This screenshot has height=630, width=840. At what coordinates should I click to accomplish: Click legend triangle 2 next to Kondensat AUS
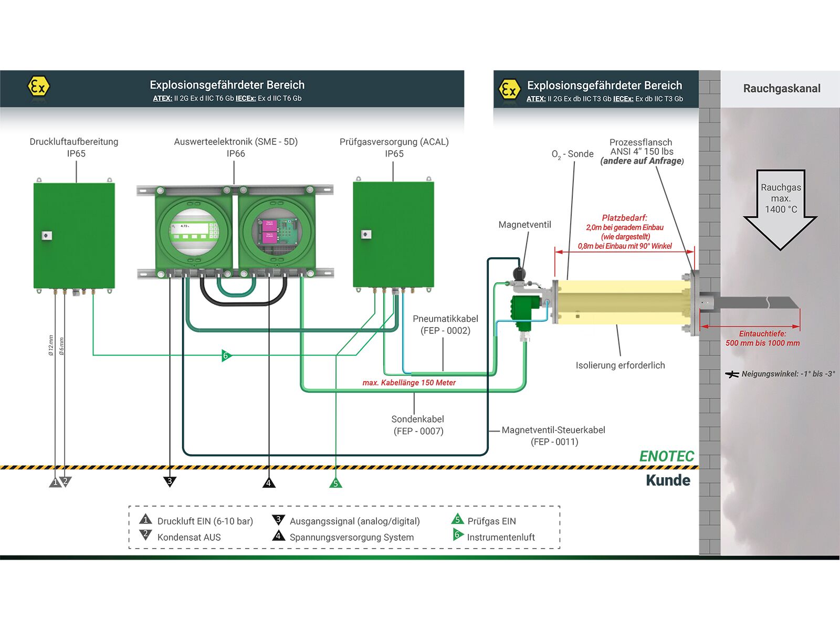tap(145, 534)
